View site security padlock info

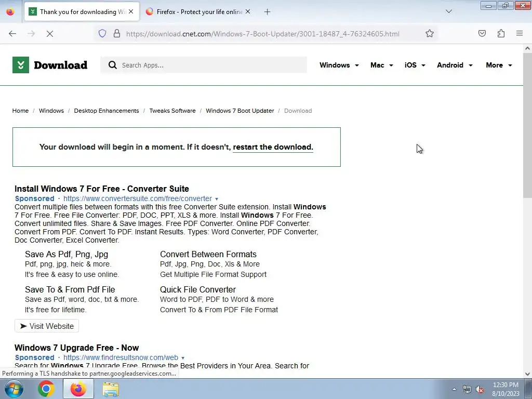click(117, 34)
